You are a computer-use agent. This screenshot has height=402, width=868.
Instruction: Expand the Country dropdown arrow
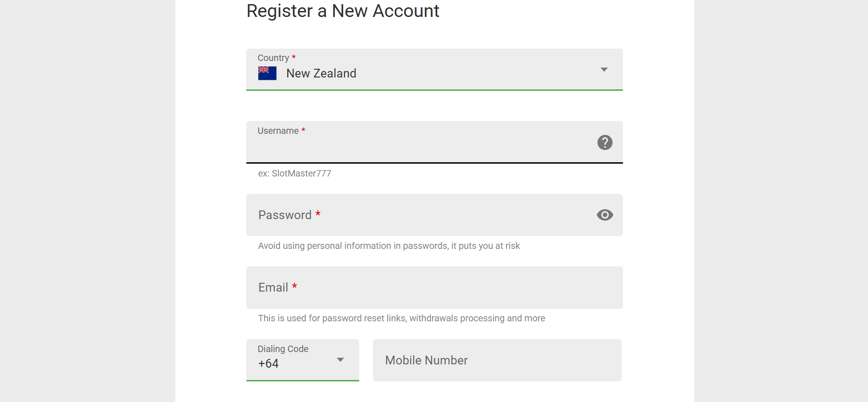pyautogui.click(x=604, y=70)
